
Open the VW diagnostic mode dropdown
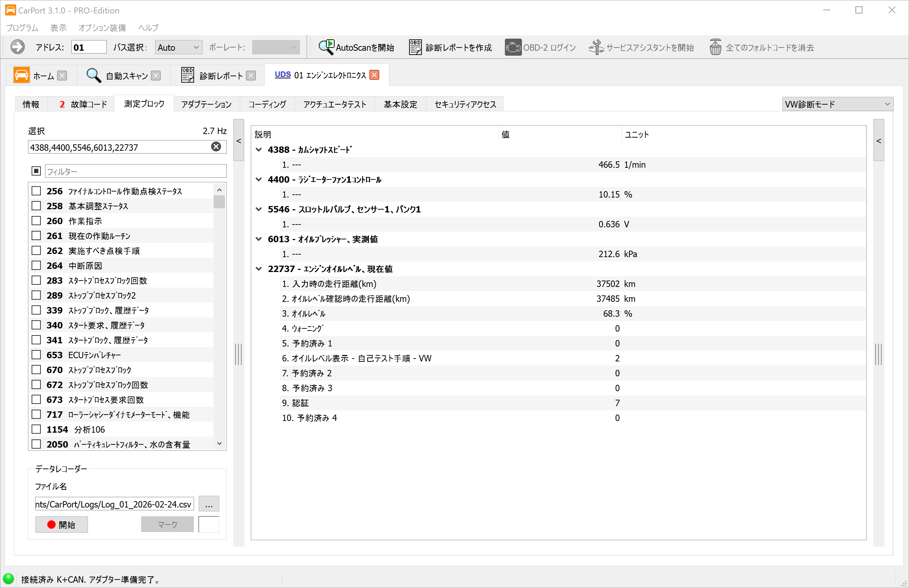(837, 104)
